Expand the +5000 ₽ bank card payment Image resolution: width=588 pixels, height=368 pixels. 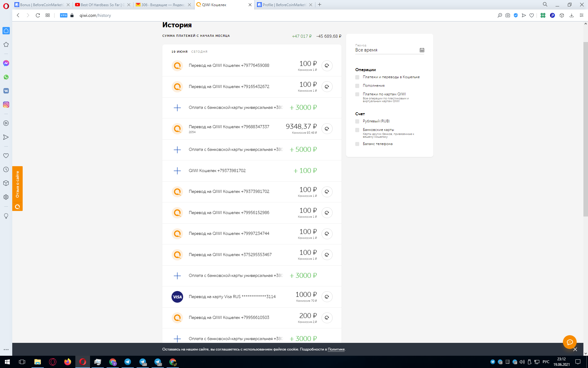tap(252, 150)
